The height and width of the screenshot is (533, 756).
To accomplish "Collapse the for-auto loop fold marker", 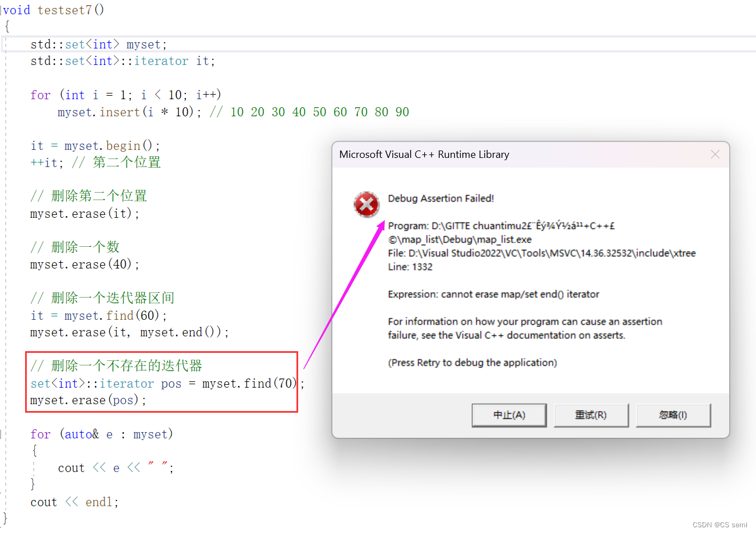I will 2,434.
